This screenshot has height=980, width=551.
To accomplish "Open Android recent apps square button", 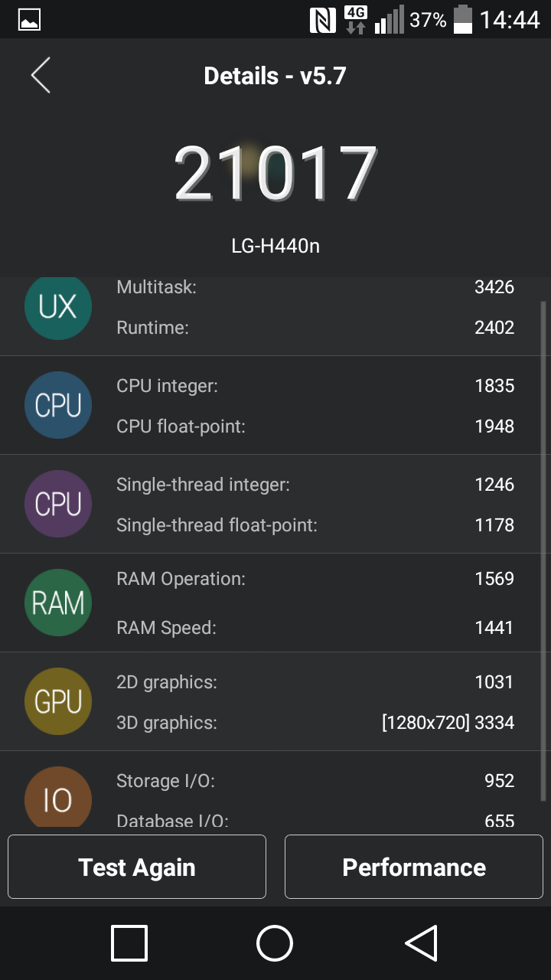I will click(x=129, y=943).
